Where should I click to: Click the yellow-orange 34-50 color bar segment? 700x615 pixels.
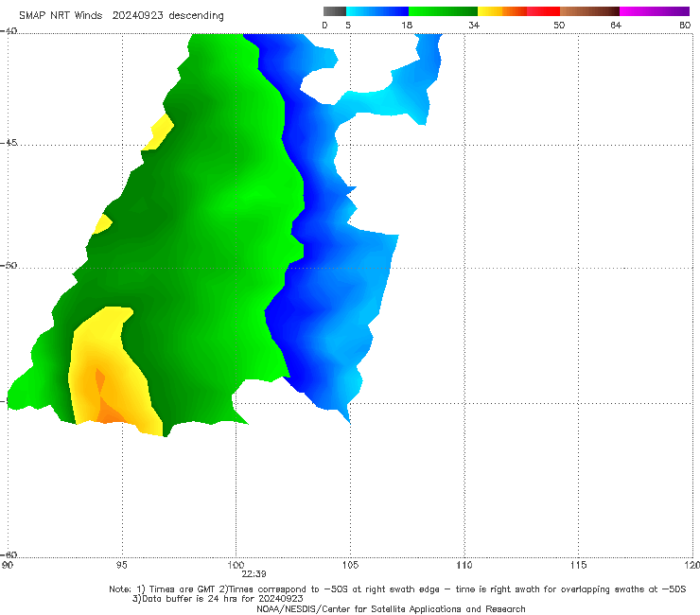(x=518, y=11)
